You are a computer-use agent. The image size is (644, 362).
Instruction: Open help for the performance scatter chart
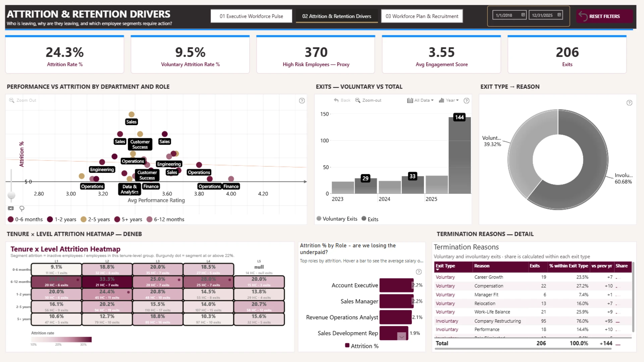coord(302,101)
